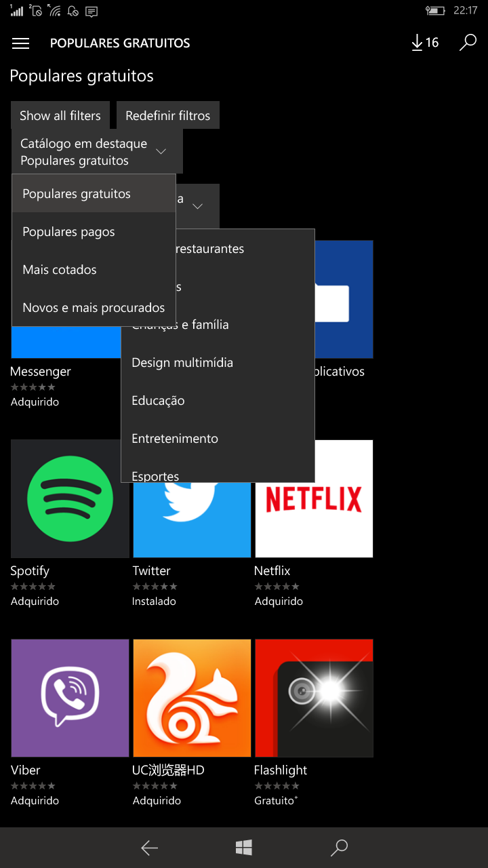Screen dimensions: 488x868
Task: Tap the clock showing 22:17
Action: tap(465, 11)
